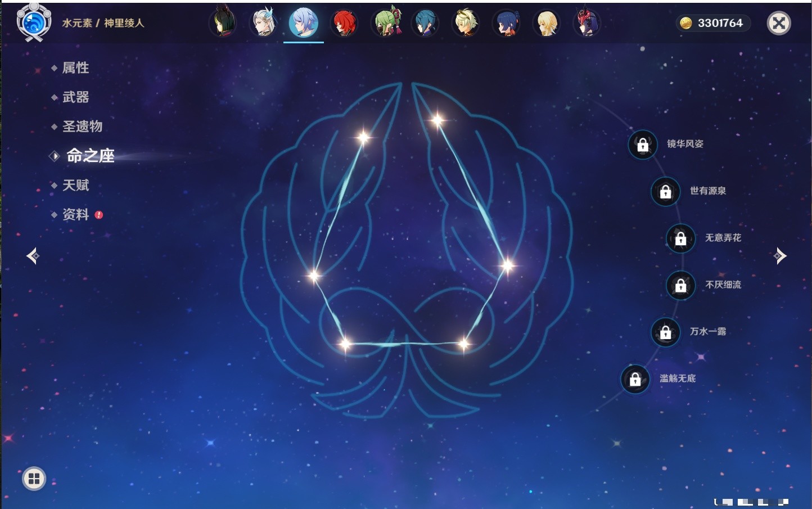Screen dimensions: 812x509
Task: Open the 圣遗物 artifacts page
Action: click(x=82, y=127)
